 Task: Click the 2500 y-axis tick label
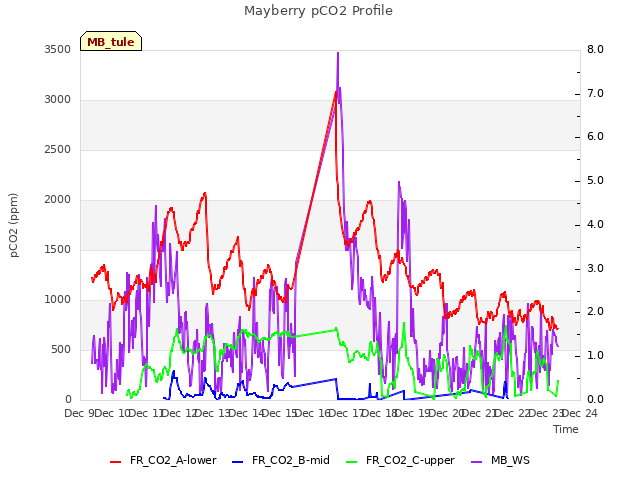[x=58, y=149]
